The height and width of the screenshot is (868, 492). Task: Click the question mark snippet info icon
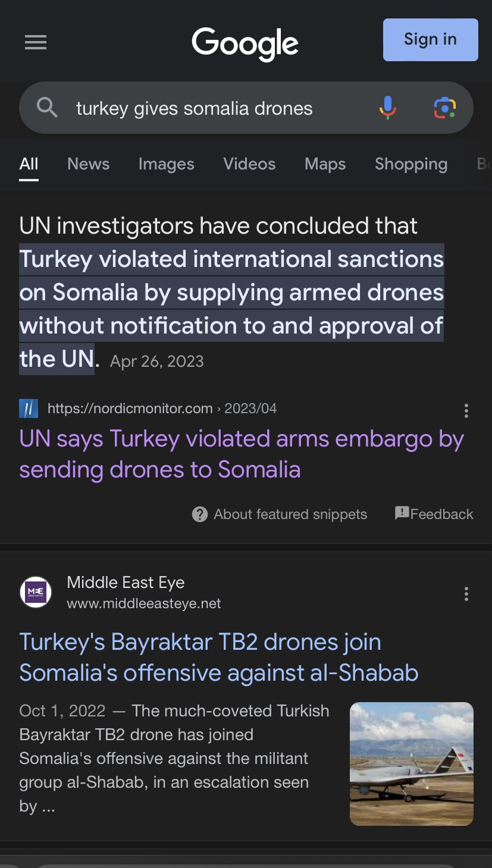point(200,514)
